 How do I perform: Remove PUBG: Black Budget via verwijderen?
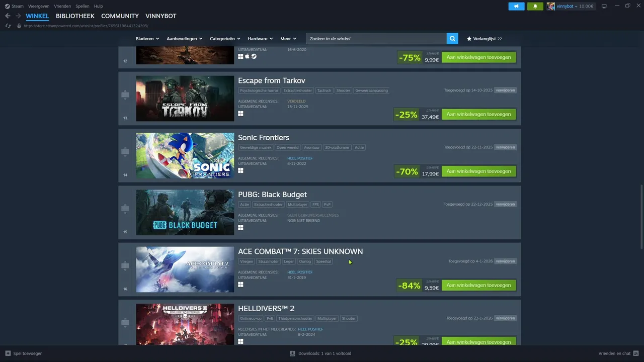click(x=505, y=204)
